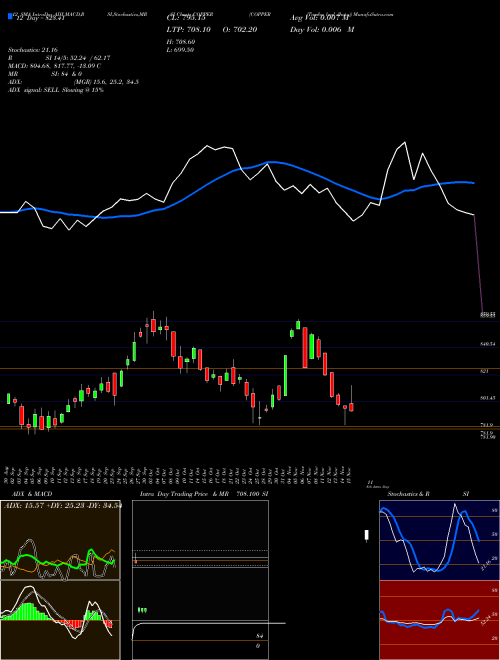500x660 pixels.
Task: Click the 'MR SI: 84 & 0' line
Action: tap(45, 74)
